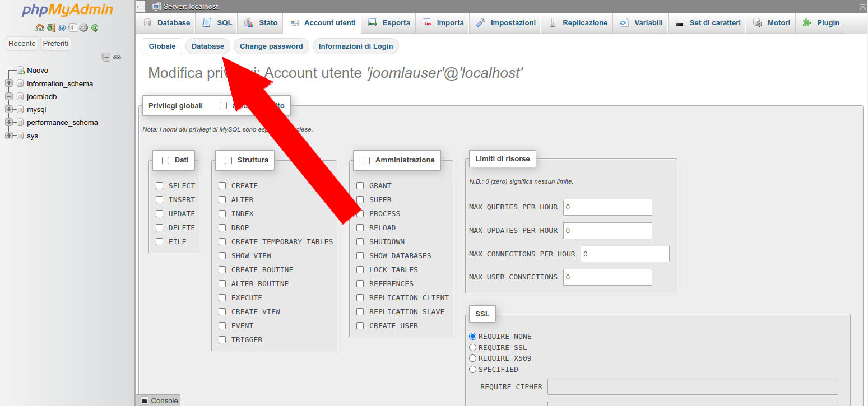This screenshot has height=406, width=868.
Task: Click the Plugin puzzle piece icon
Action: click(x=807, y=23)
